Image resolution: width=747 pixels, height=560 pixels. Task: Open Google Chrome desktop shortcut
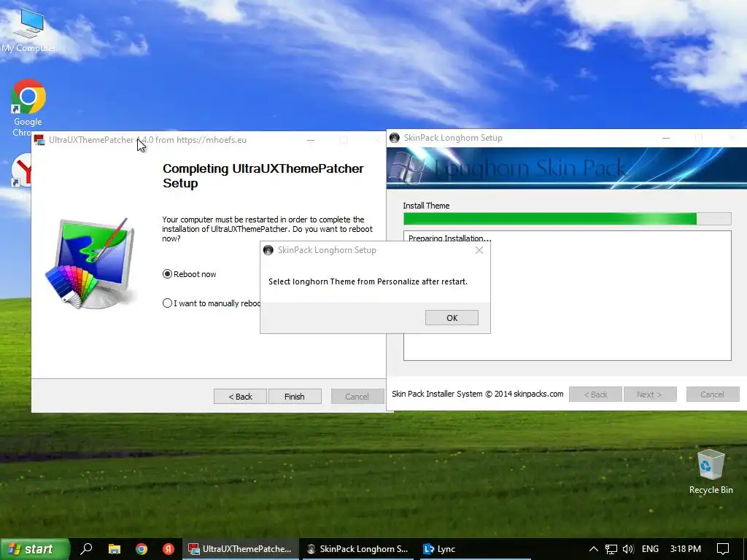(28, 108)
